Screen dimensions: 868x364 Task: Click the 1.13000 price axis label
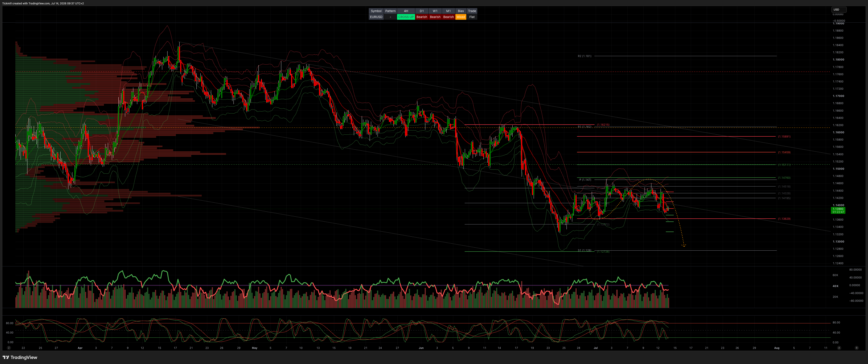(x=838, y=242)
